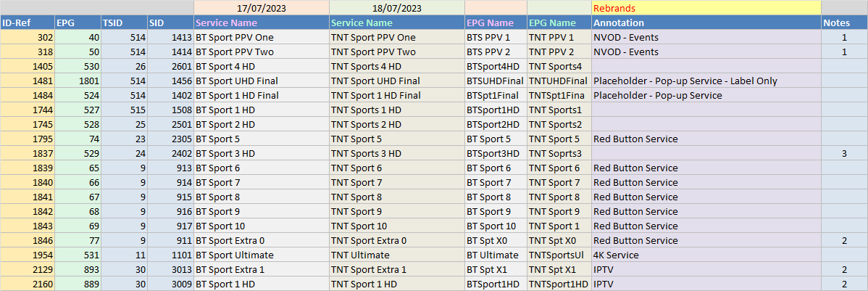The width and height of the screenshot is (868, 291).
Task: Select the BT Sport 4 HD cell
Action: (261, 66)
